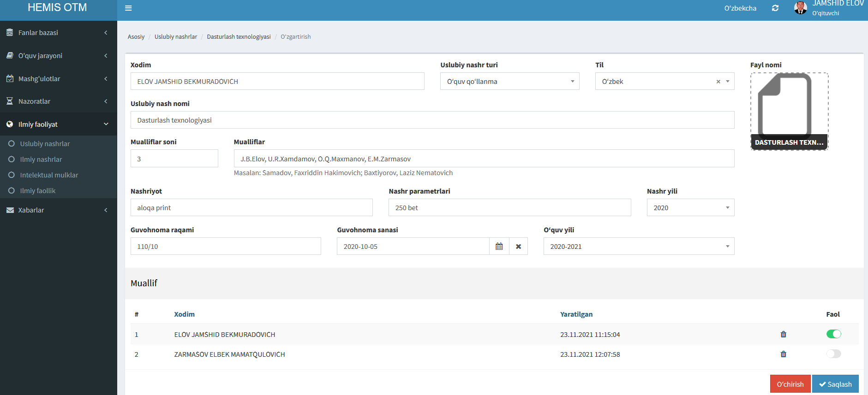Click the Uslubiy nash nomi field
The height and width of the screenshot is (395, 868).
tap(432, 120)
